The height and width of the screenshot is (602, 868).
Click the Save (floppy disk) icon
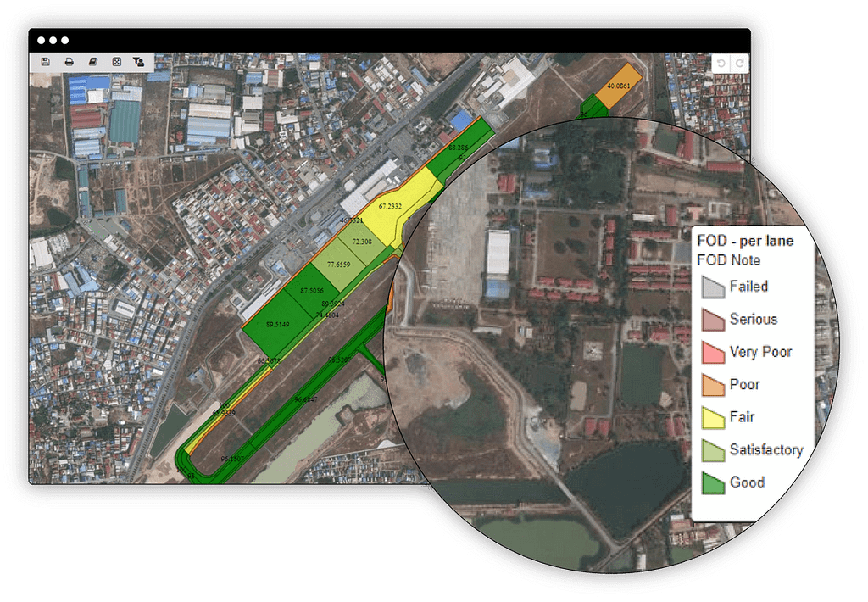(46, 62)
